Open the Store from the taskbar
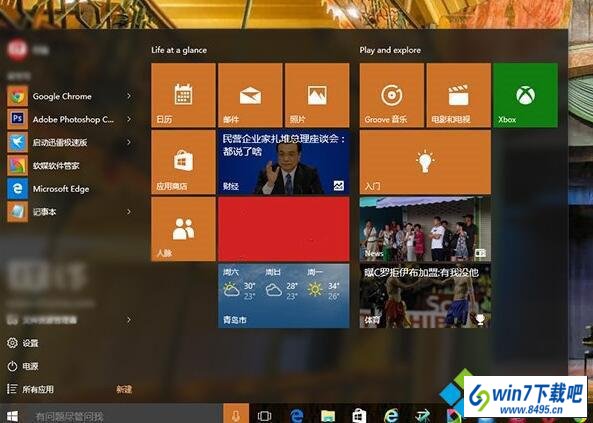This screenshot has height=423, width=593. (359, 416)
